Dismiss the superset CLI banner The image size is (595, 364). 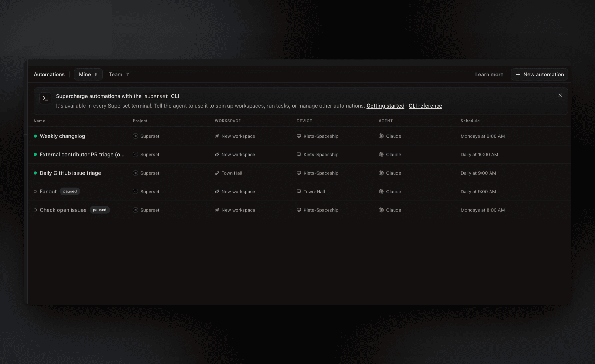click(560, 95)
